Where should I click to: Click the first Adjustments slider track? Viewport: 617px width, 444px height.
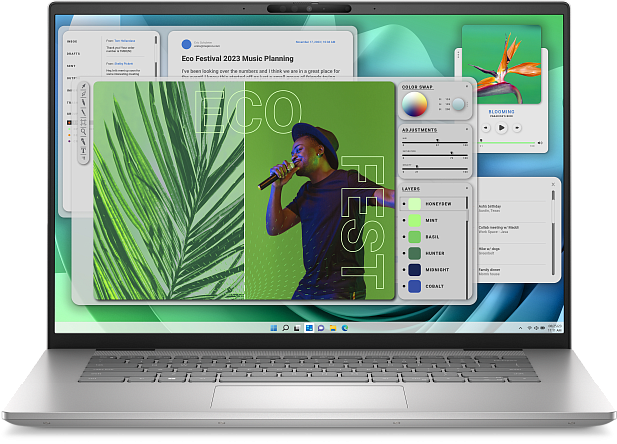pos(435,142)
